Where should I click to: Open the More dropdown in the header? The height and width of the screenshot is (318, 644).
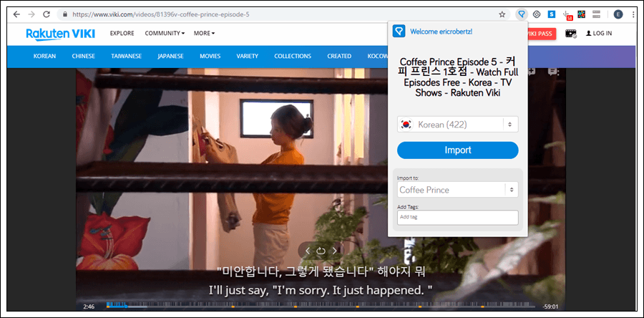coord(204,33)
